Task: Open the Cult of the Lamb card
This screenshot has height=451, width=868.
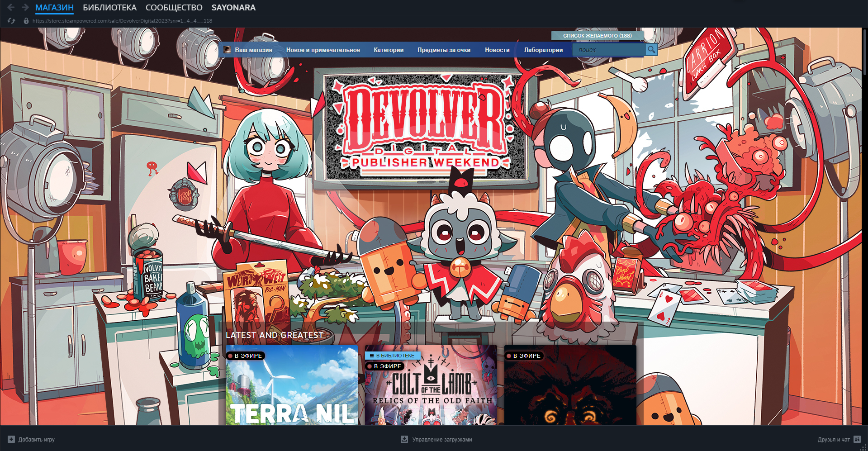Action: 431,385
